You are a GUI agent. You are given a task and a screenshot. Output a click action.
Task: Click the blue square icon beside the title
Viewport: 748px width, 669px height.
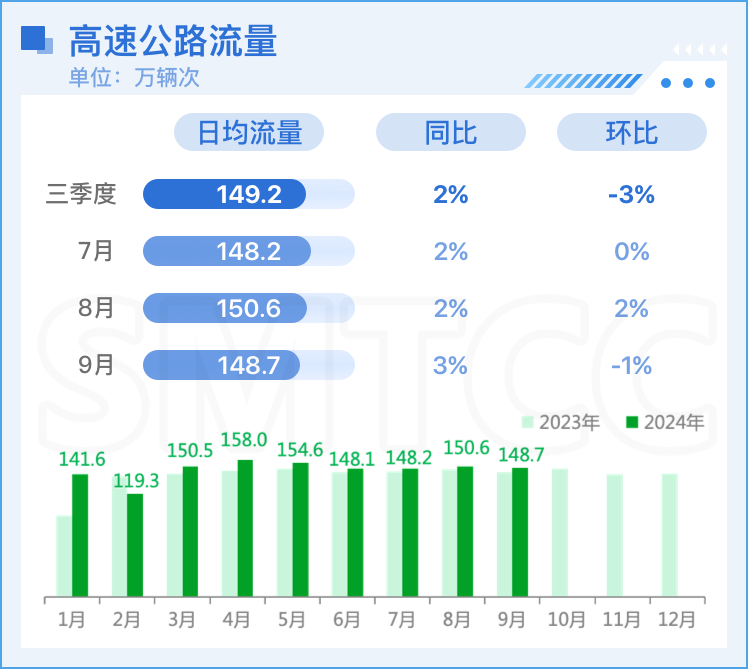(x=37, y=40)
